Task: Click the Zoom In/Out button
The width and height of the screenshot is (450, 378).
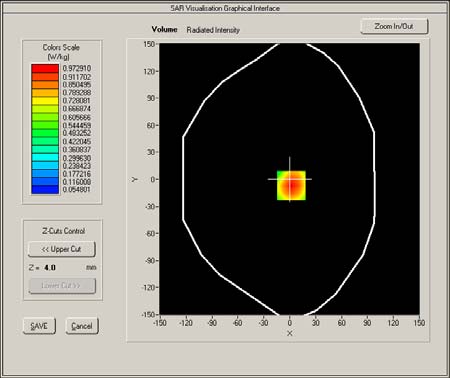Action: (x=394, y=26)
